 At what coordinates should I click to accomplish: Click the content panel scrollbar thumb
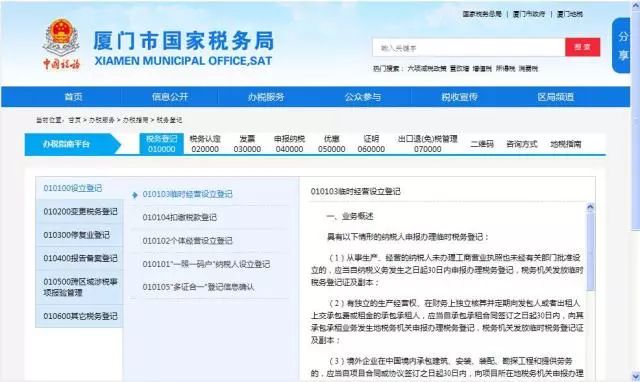click(x=590, y=251)
